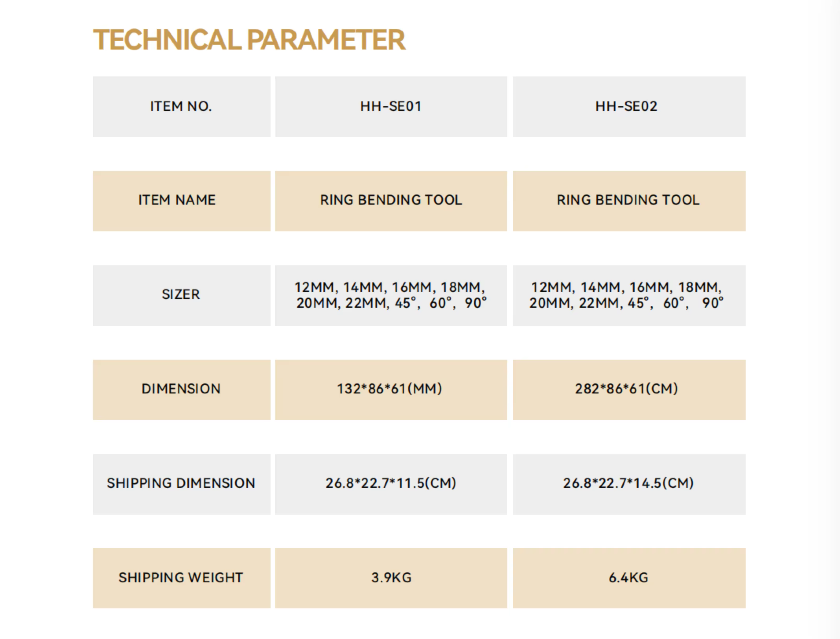Click the 132*86*61(MM) dimension cell
840x639 pixels.
tap(391, 390)
